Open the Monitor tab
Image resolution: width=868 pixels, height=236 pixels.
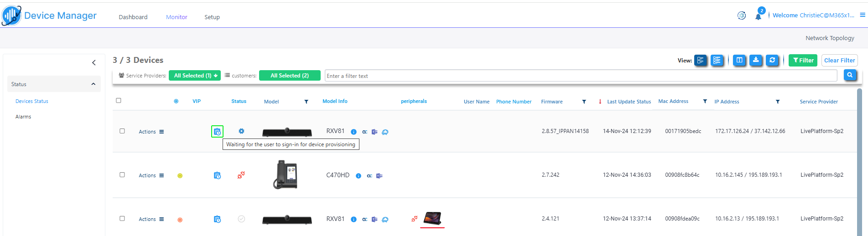click(x=177, y=17)
